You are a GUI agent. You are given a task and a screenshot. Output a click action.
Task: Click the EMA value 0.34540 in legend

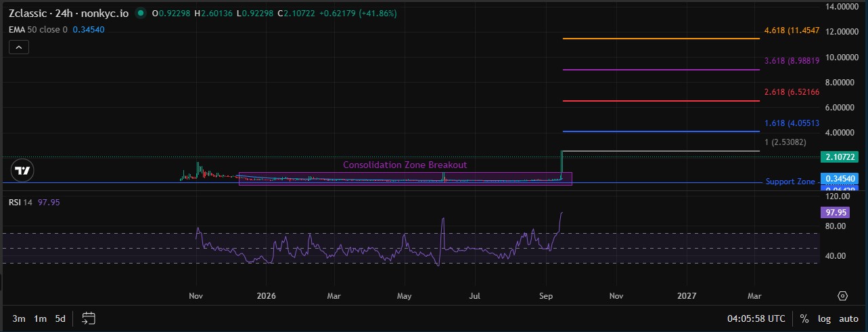tap(89, 30)
